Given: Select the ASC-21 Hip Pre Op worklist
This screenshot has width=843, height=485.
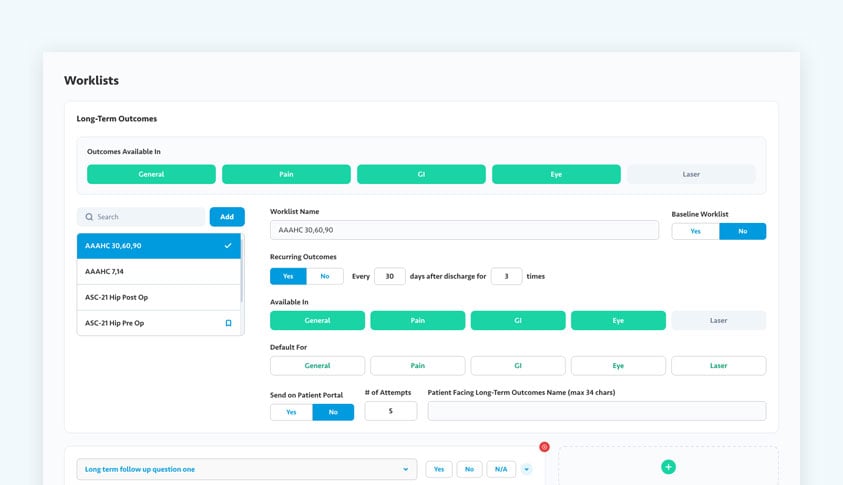Looking at the screenshot, I should pos(159,323).
